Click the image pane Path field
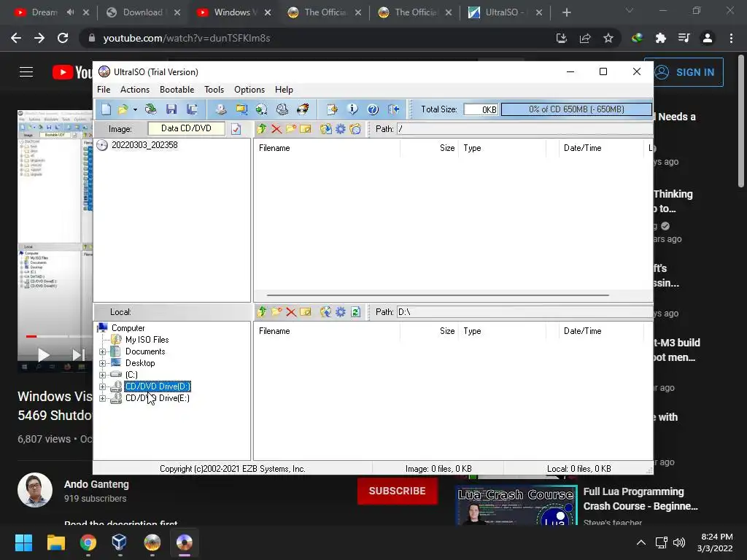 pyautogui.click(x=525, y=128)
